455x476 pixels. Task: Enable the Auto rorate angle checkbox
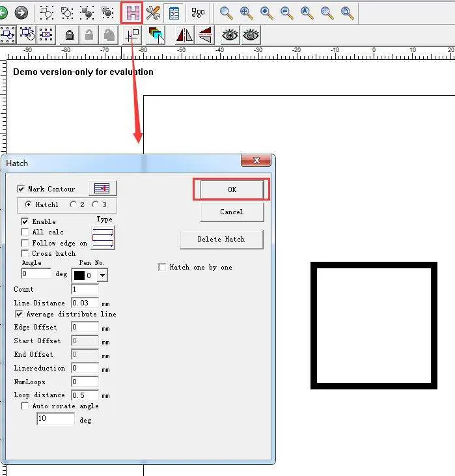(25, 406)
